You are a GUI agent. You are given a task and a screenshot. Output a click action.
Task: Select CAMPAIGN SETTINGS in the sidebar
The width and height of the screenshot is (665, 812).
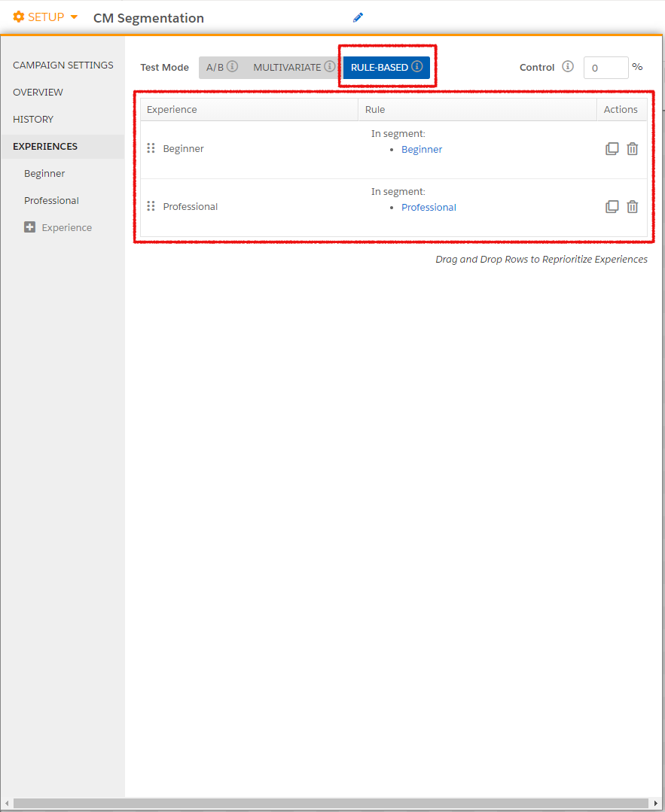coord(63,65)
